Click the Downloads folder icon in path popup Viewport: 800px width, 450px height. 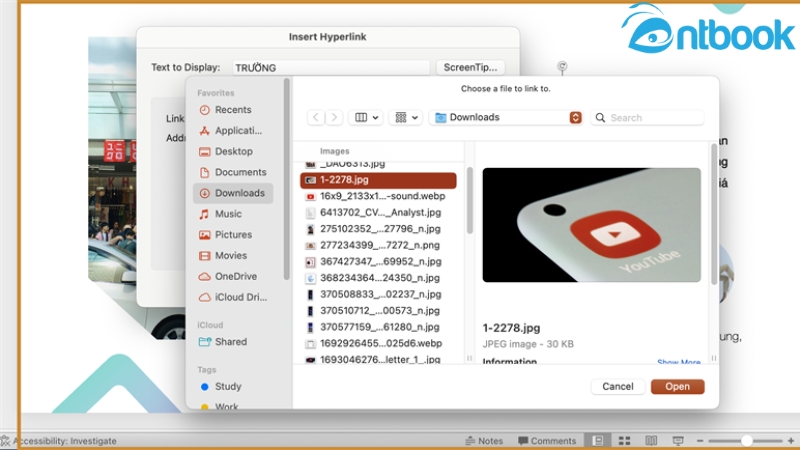(x=440, y=118)
